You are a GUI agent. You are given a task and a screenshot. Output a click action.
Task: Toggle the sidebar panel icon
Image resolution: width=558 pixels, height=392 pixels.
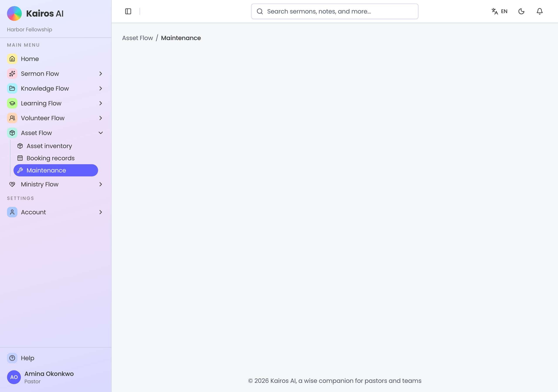click(128, 11)
